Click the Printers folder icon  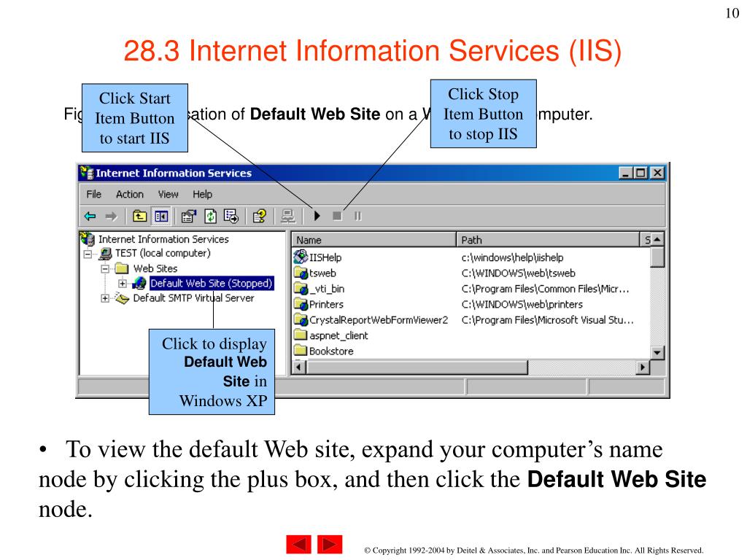coord(301,304)
